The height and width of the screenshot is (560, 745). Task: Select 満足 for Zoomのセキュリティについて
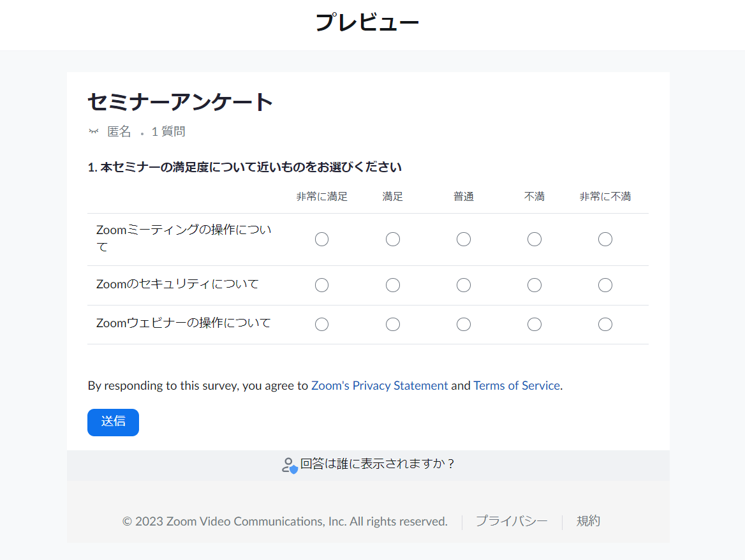point(392,285)
